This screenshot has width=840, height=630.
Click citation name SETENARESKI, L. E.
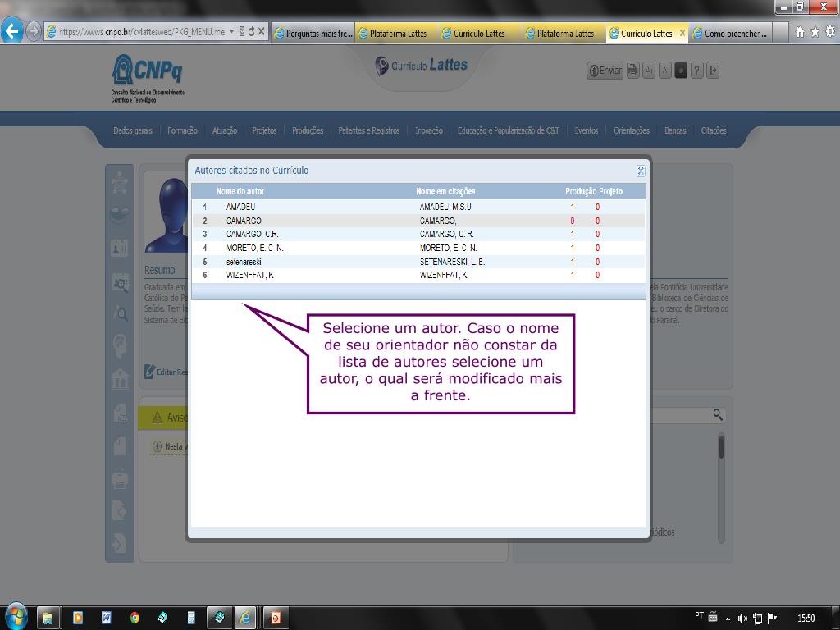tap(452, 262)
